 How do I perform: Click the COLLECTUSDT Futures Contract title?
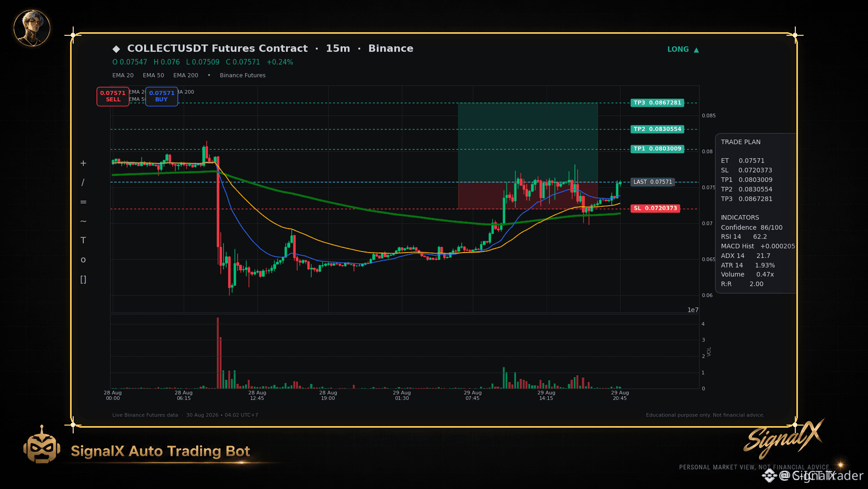(218, 48)
